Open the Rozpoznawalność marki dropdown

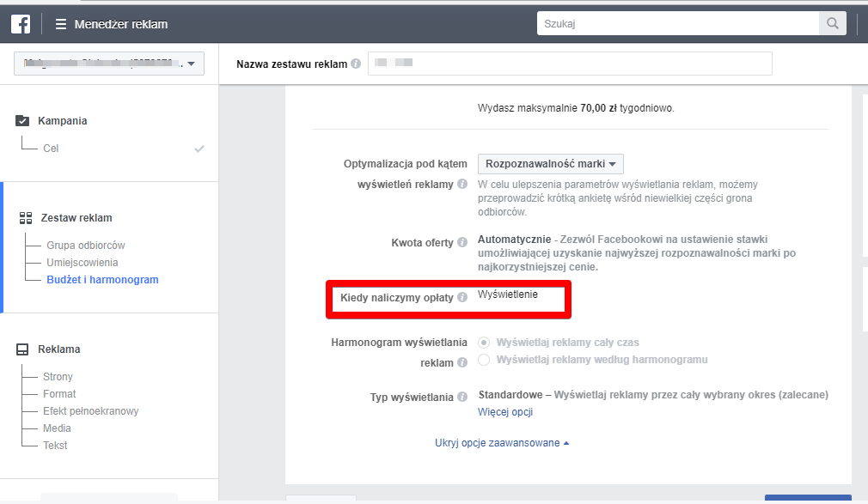point(551,164)
